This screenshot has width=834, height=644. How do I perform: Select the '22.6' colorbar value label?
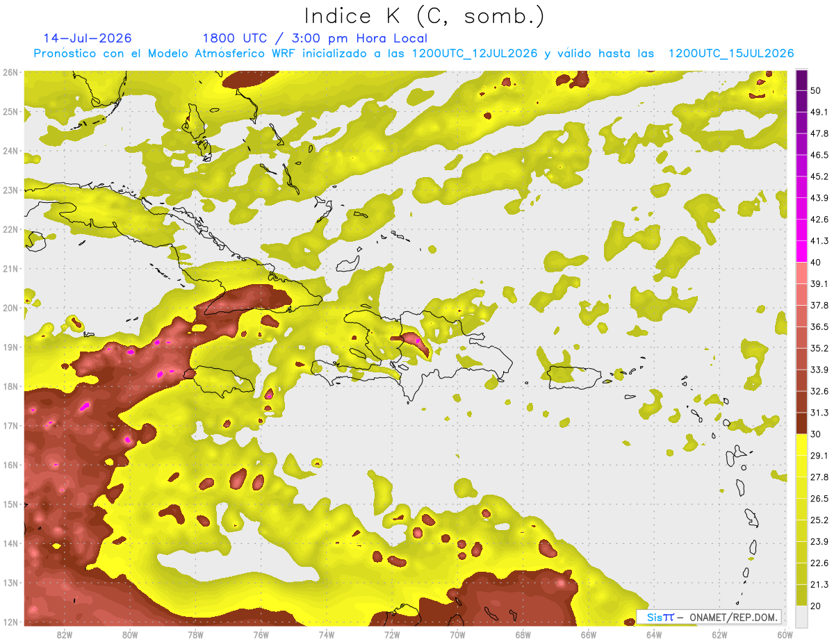(x=819, y=563)
